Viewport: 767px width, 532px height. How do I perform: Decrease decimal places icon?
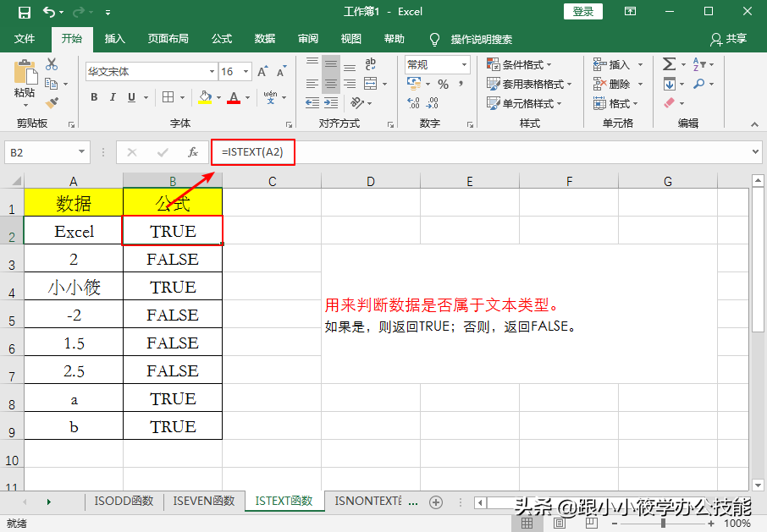[433, 102]
